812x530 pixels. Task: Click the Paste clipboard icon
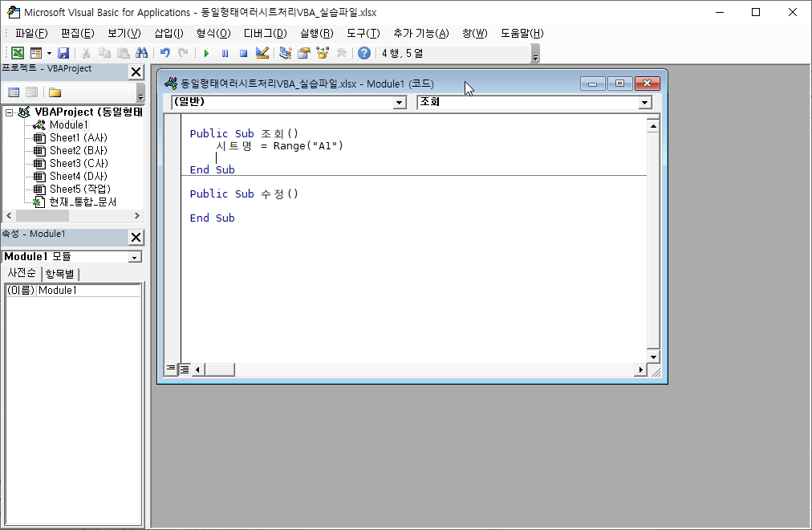(124, 53)
